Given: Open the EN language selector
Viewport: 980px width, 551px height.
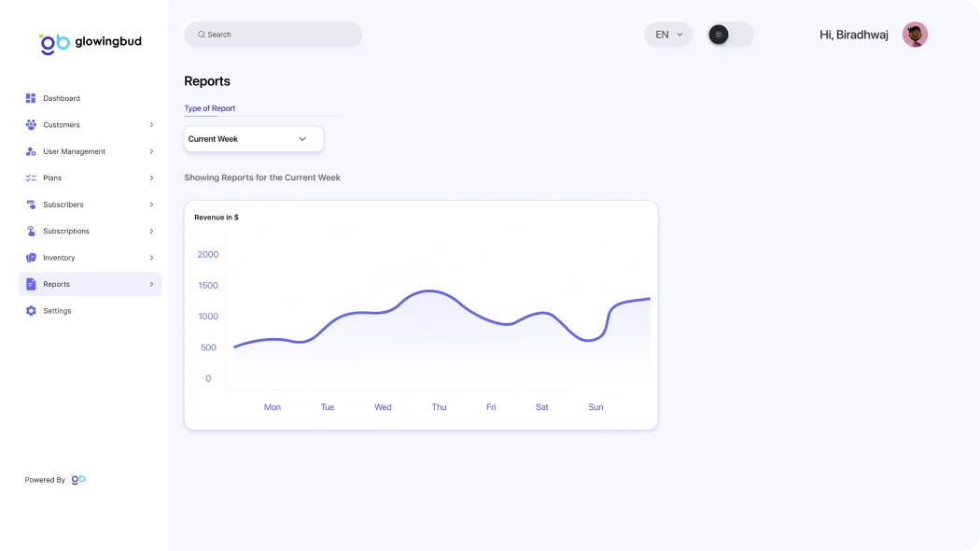Looking at the screenshot, I should click(668, 35).
